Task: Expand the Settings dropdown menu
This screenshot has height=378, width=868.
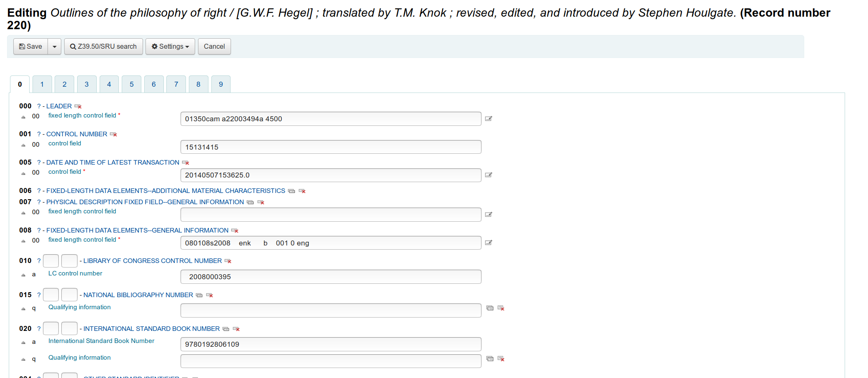Action: click(170, 46)
